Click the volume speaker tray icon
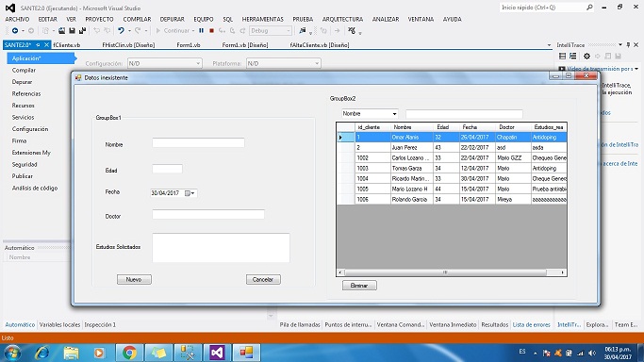644x362 pixels. click(592, 353)
